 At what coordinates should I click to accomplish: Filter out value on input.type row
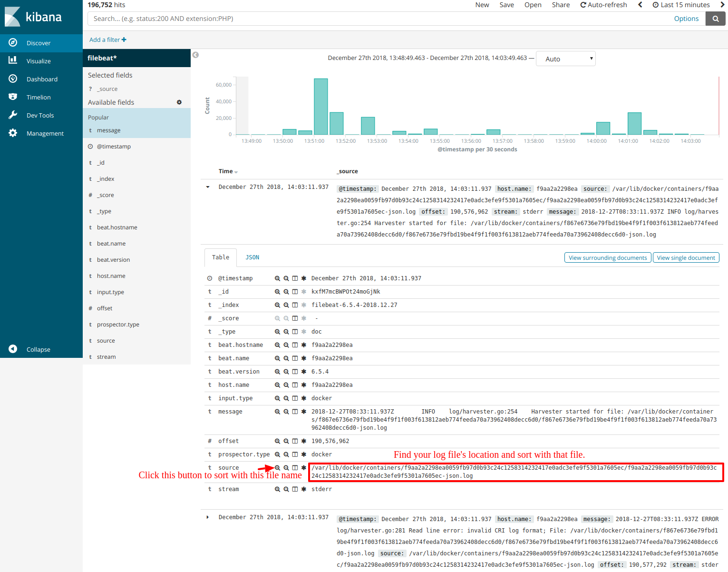(286, 398)
